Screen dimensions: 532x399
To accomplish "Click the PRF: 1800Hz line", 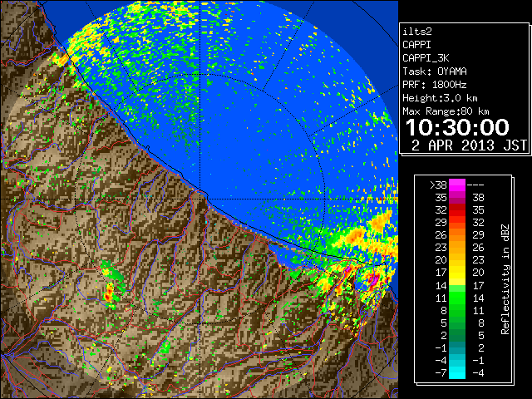I will coord(435,85).
